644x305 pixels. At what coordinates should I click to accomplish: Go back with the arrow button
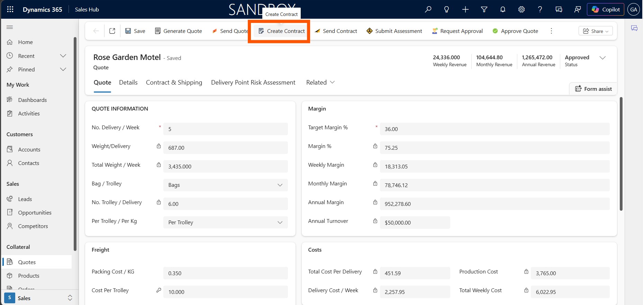coord(96,31)
